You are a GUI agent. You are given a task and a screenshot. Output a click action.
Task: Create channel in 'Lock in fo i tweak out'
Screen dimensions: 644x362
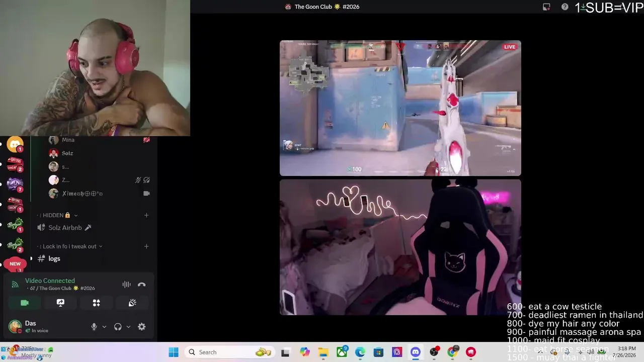[146, 246]
